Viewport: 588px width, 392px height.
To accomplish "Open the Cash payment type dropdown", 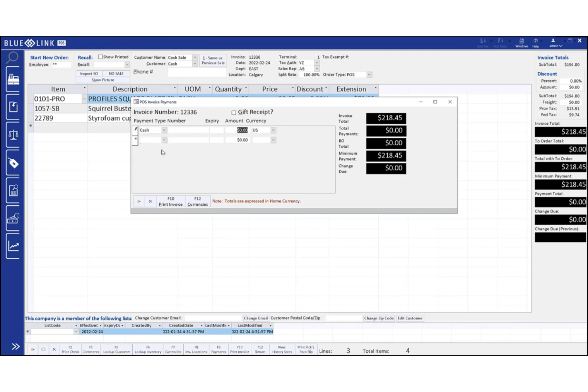I will (164, 130).
